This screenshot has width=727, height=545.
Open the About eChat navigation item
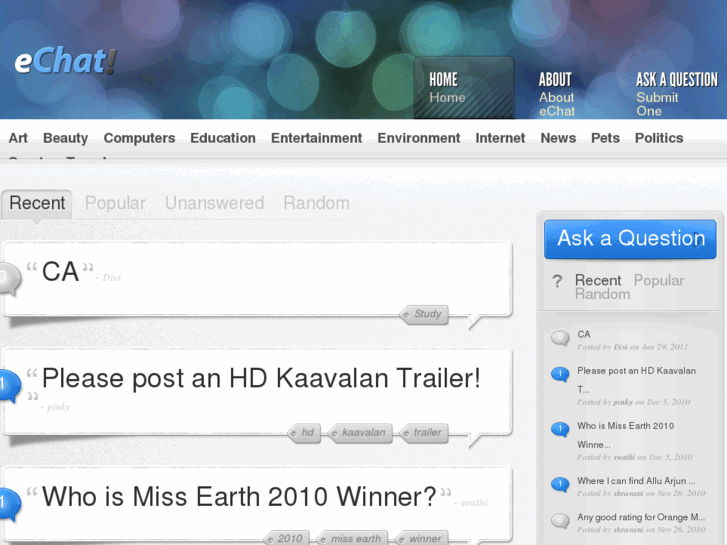point(556,94)
